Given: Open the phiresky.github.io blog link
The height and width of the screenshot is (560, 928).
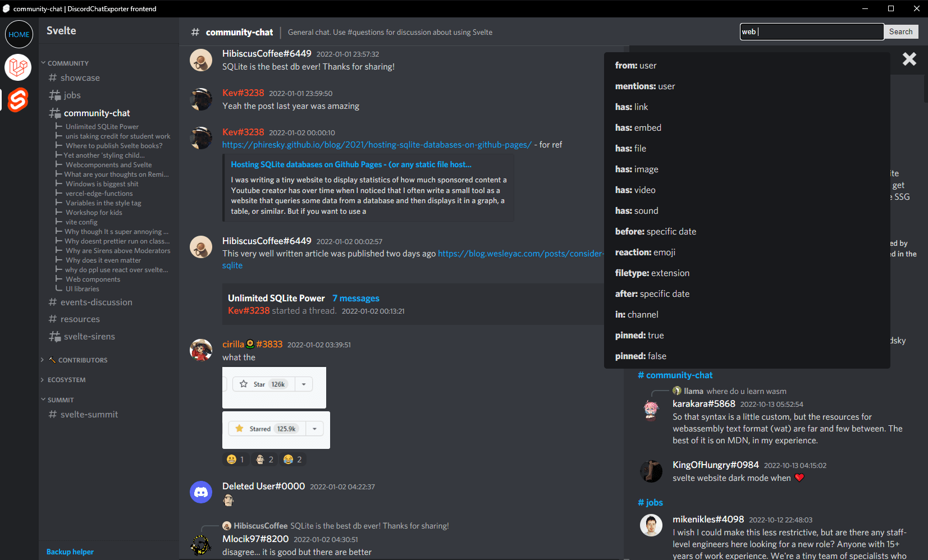Looking at the screenshot, I should point(377,145).
